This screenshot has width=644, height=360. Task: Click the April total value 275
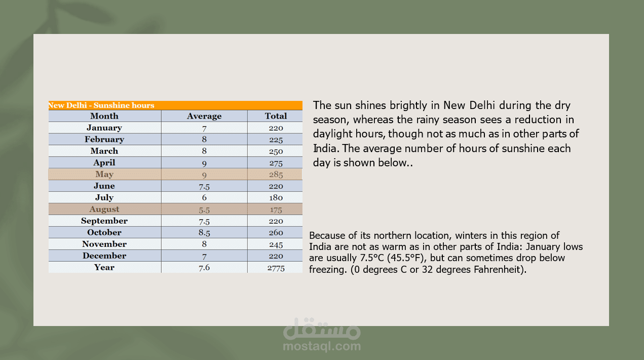click(276, 163)
